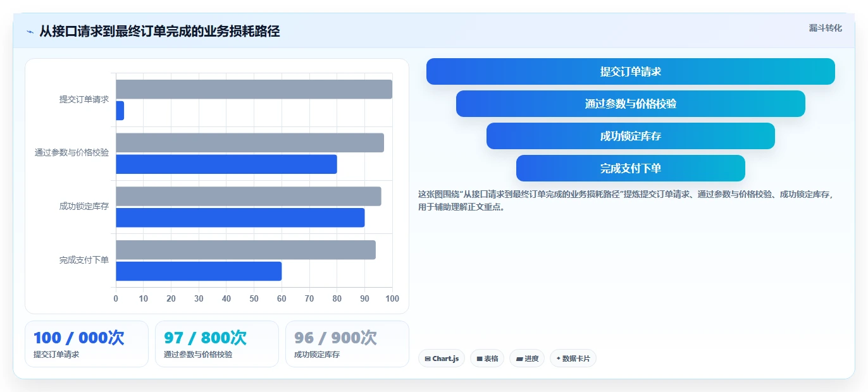Click the x-axis tick label 0
This screenshot has height=392, width=868.
pyautogui.click(x=116, y=298)
